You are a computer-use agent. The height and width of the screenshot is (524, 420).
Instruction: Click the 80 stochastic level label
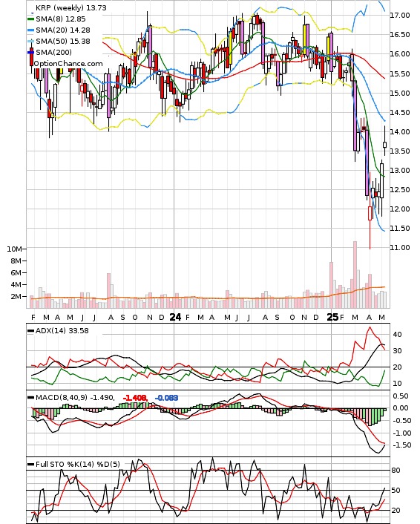pos(396,471)
